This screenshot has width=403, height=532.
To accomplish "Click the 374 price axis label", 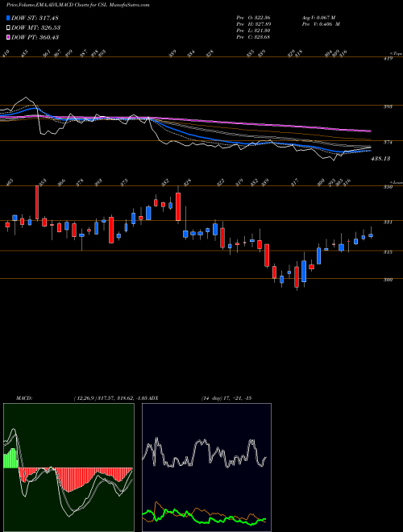I will (388, 143).
